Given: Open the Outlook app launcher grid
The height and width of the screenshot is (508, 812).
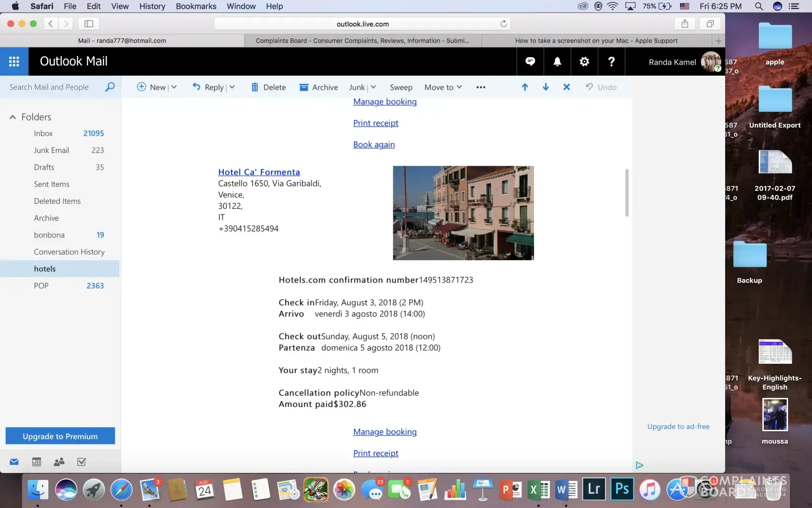Looking at the screenshot, I should click(14, 61).
